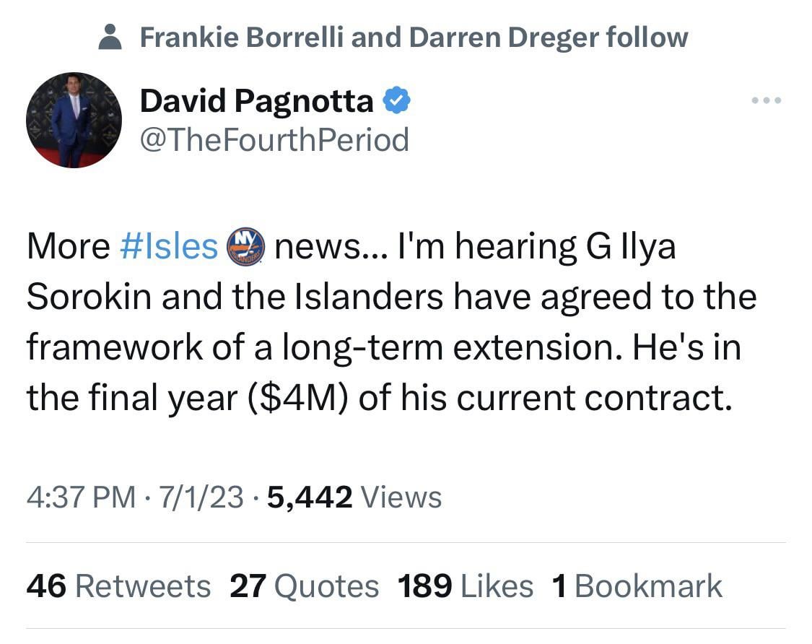Screen dimensions: 812x644
Task: Click the Islanders logo emoji
Action: point(246,247)
